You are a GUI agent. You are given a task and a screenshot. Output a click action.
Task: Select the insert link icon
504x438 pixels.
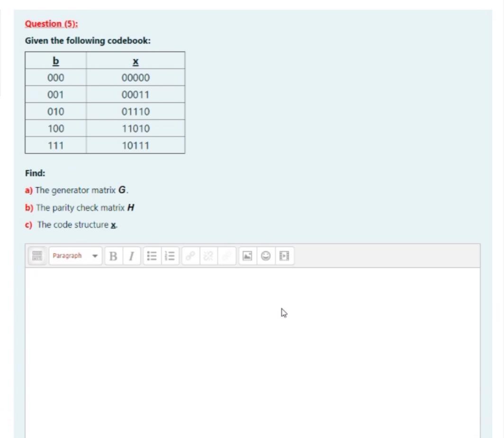pos(191,256)
